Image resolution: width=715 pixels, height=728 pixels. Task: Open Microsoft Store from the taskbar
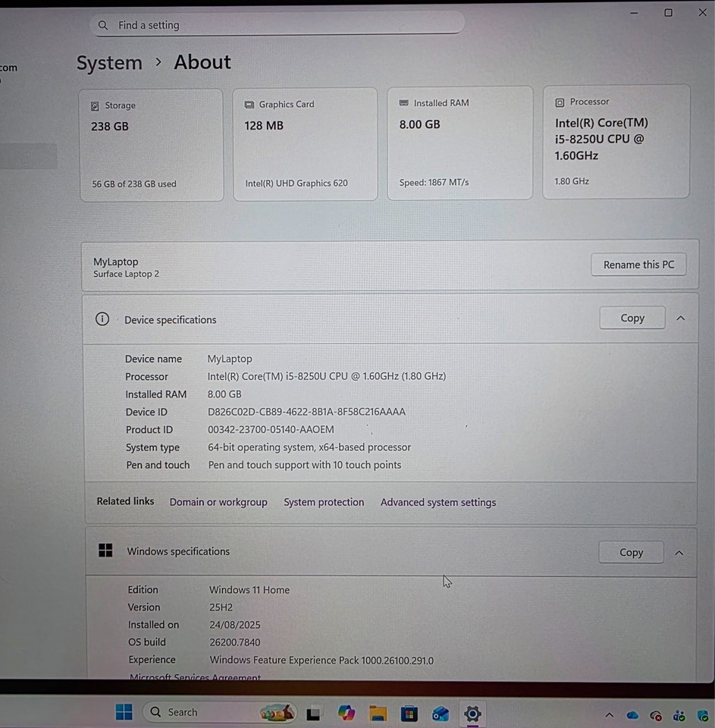pos(409,714)
